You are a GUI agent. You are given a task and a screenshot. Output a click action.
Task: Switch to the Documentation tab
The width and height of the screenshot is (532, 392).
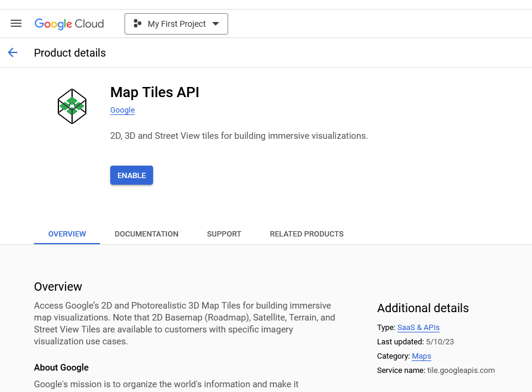tap(146, 234)
